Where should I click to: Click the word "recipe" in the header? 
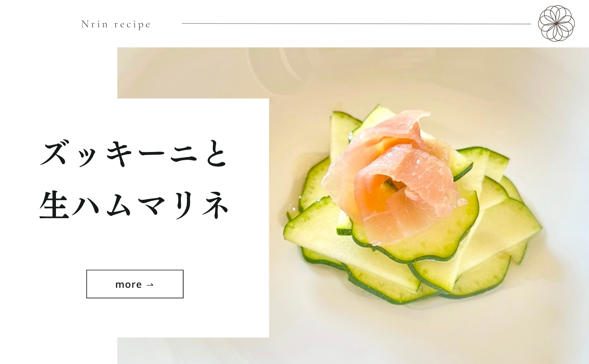tap(133, 25)
